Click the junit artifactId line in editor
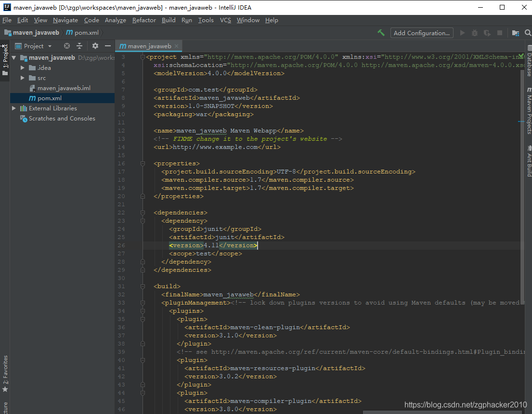 [227, 238]
